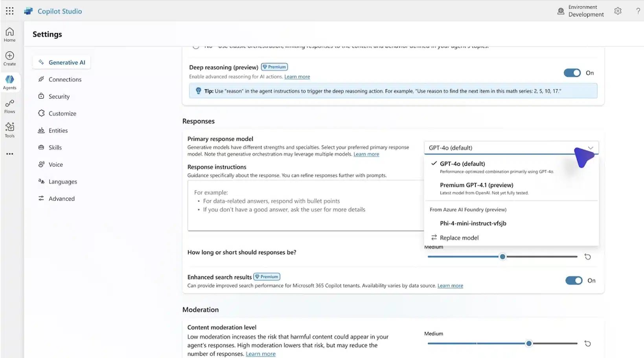Open the Security settings page
This screenshot has width=644, height=358.
point(54,96)
